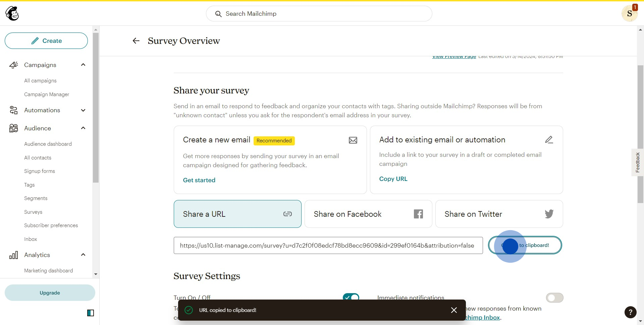Open Marketing dashboard
Image resolution: width=644 pixels, height=325 pixels.
tap(48, 271)
